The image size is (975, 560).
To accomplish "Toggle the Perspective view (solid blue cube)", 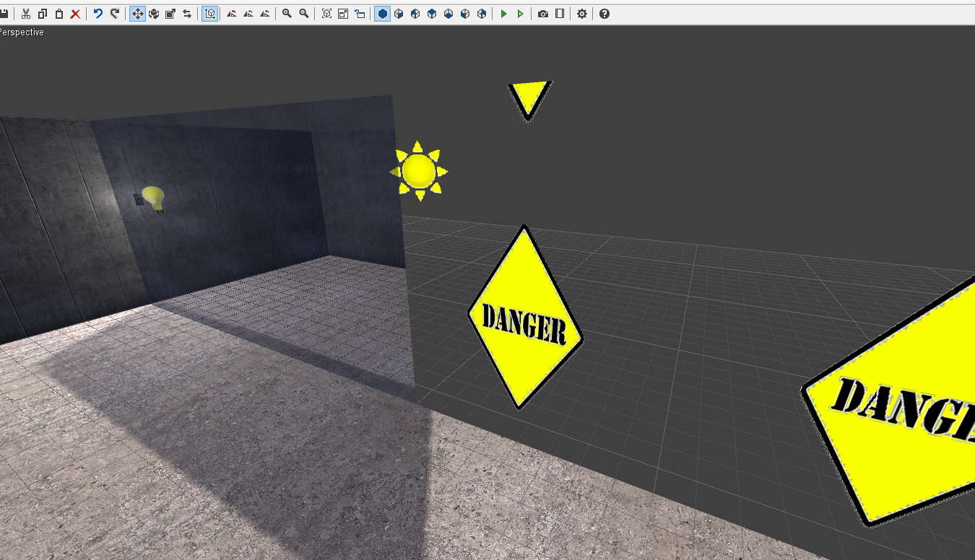I will coord(383,14).
